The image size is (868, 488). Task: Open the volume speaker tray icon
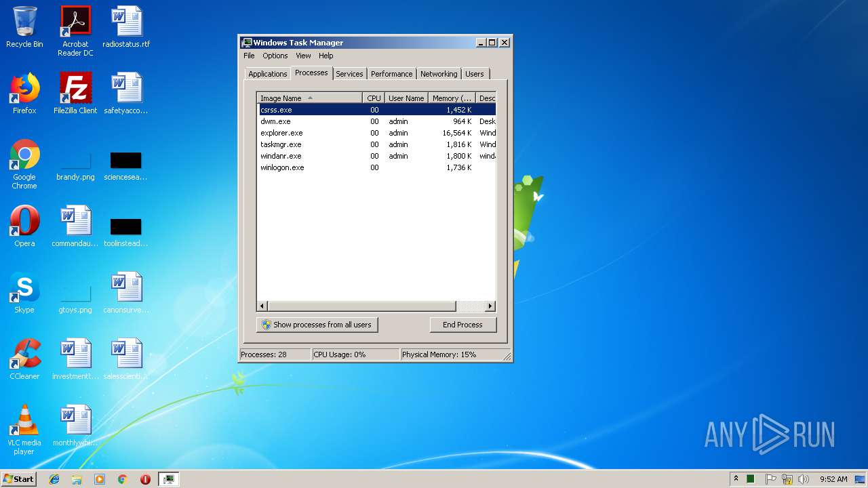pyautogui.click(x=804, y=479)
